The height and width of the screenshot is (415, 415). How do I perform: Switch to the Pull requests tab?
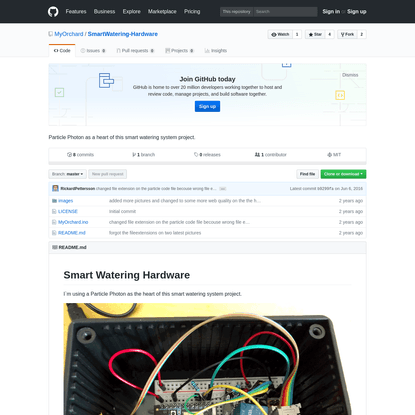(135, 51)
